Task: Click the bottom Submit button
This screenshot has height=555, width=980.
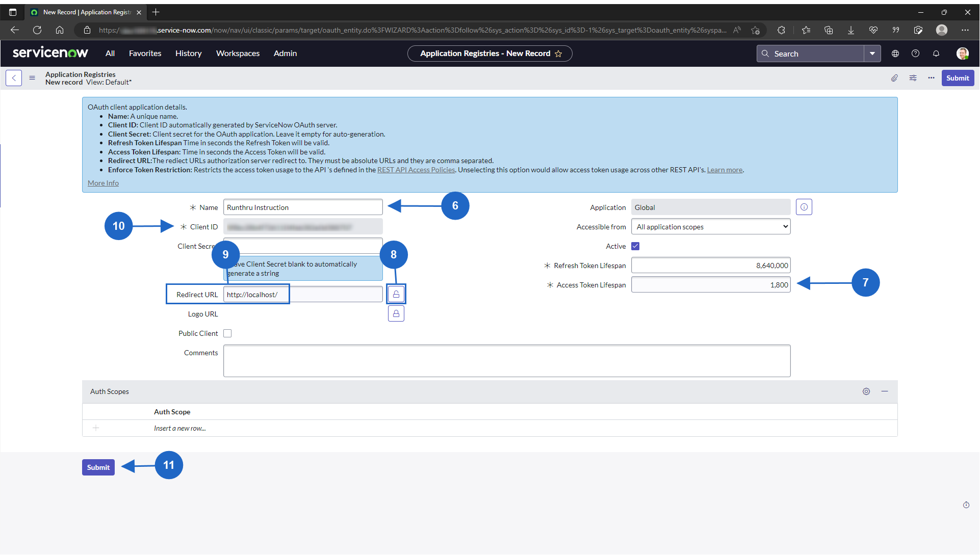Action: (98, 467)
